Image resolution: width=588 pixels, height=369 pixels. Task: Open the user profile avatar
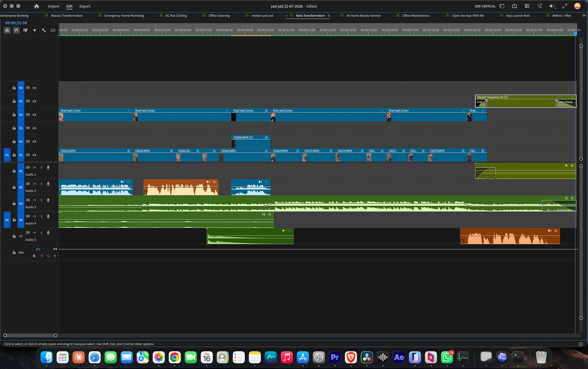coord(577,6)
